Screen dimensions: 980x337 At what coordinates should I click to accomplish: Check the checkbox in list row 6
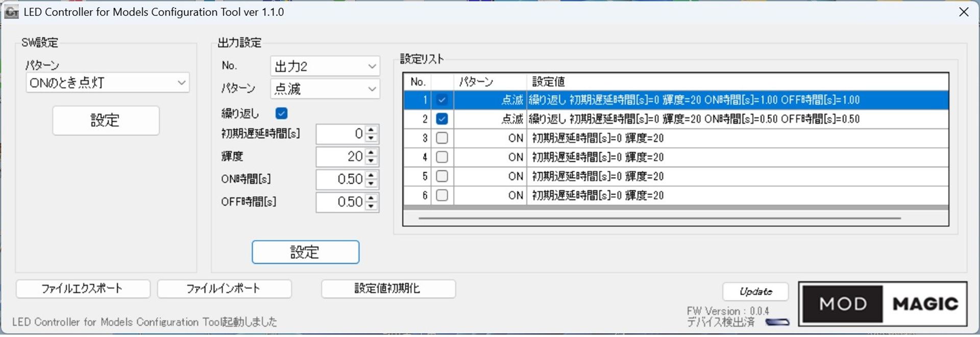tap(442, 195)
